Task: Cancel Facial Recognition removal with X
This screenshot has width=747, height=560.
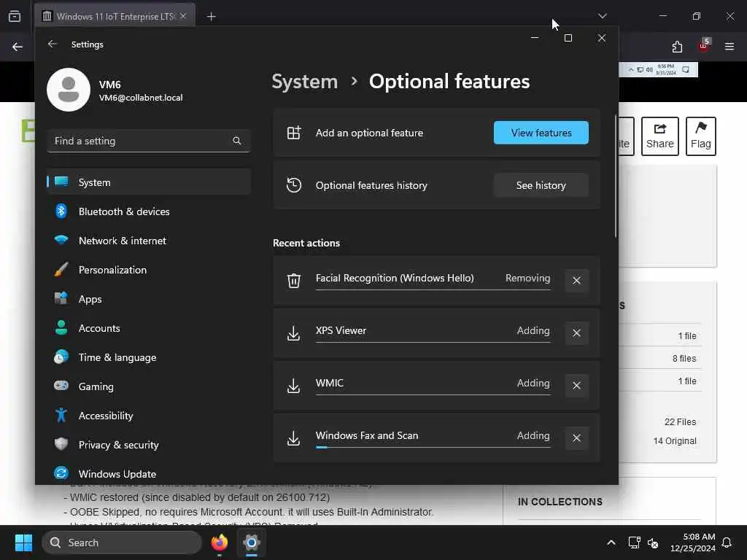Action: (x=576, y=281)
